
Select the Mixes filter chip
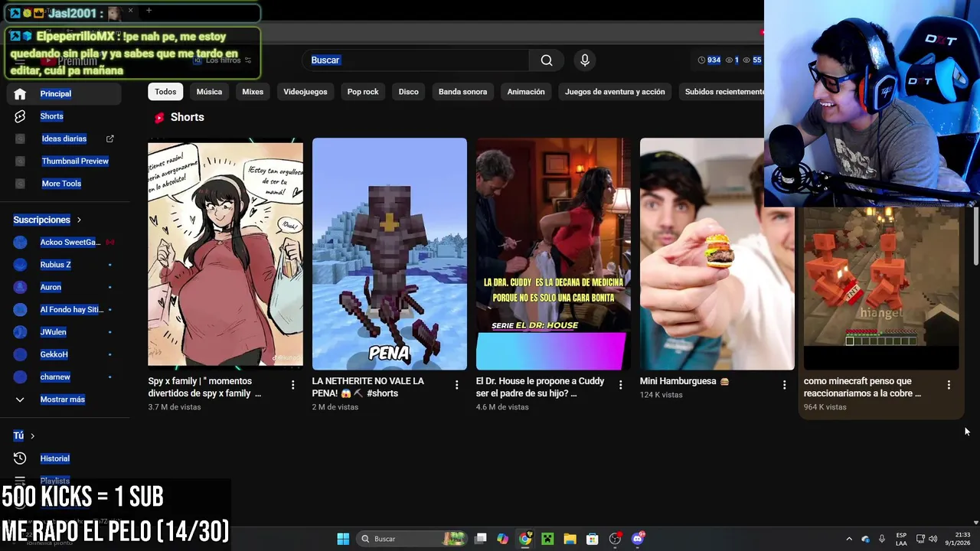click(253, 92)
